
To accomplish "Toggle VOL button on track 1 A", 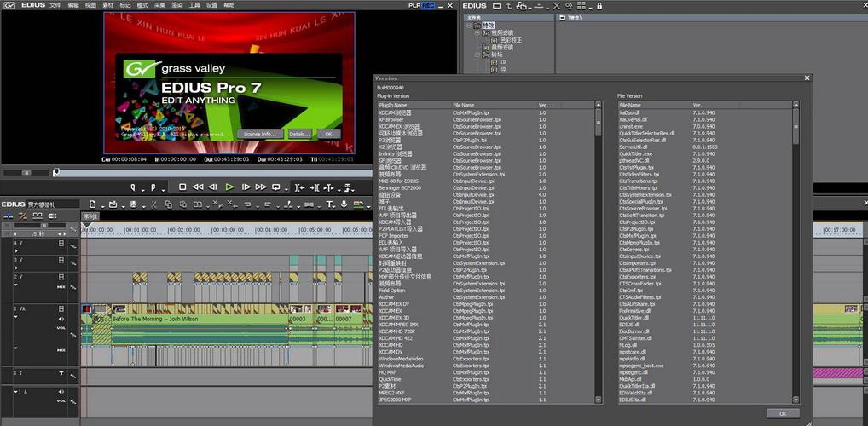I will (x=61, y=401).
